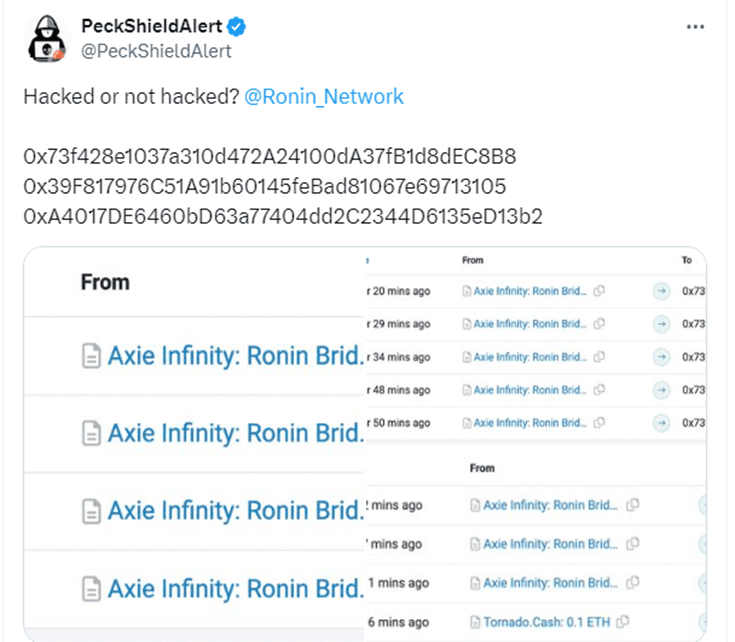
Task: Click document icon in 48 mins ago row
Action: point(467,390)
